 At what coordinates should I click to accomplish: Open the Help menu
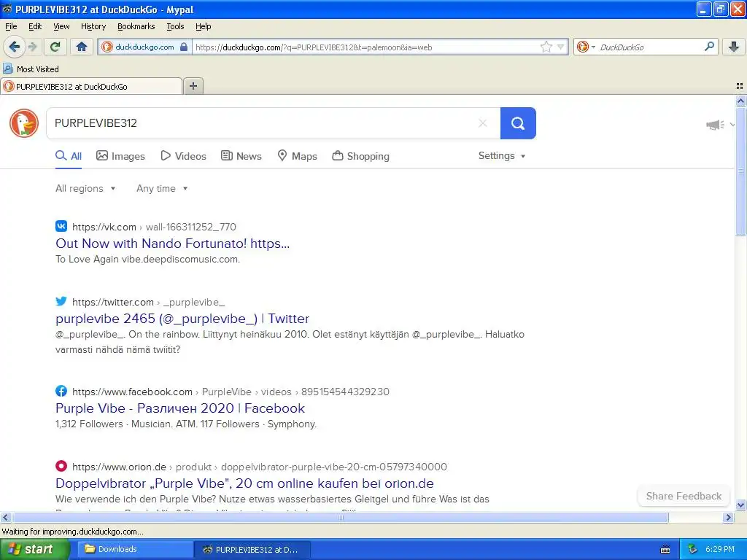[204, 26]
